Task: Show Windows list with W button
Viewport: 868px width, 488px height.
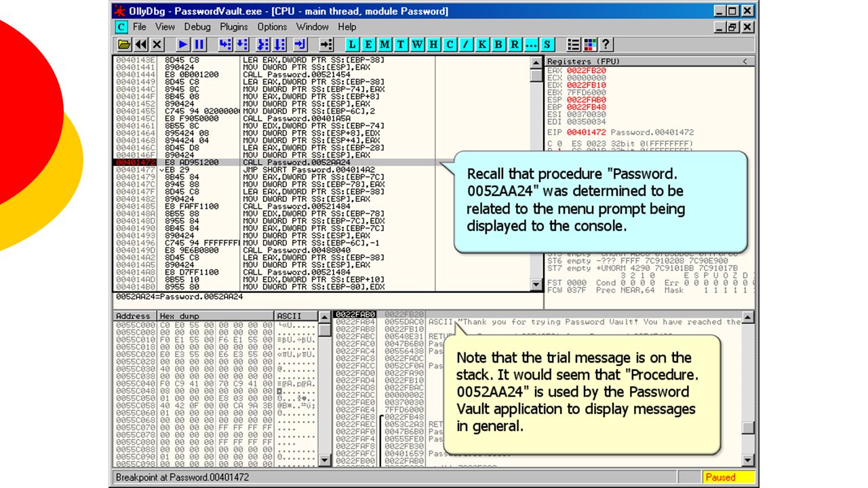Action: click(x=418, y=45)
